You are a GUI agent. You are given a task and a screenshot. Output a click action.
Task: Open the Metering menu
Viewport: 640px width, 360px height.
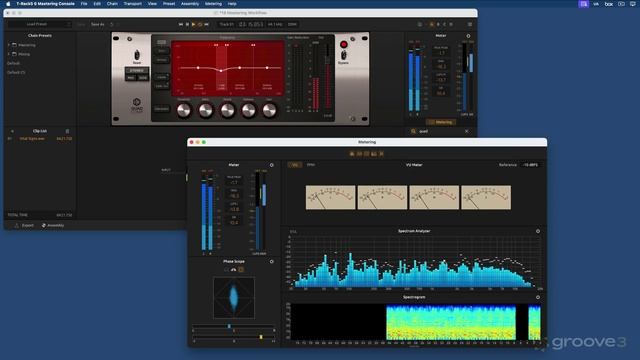tap(213, 4)
